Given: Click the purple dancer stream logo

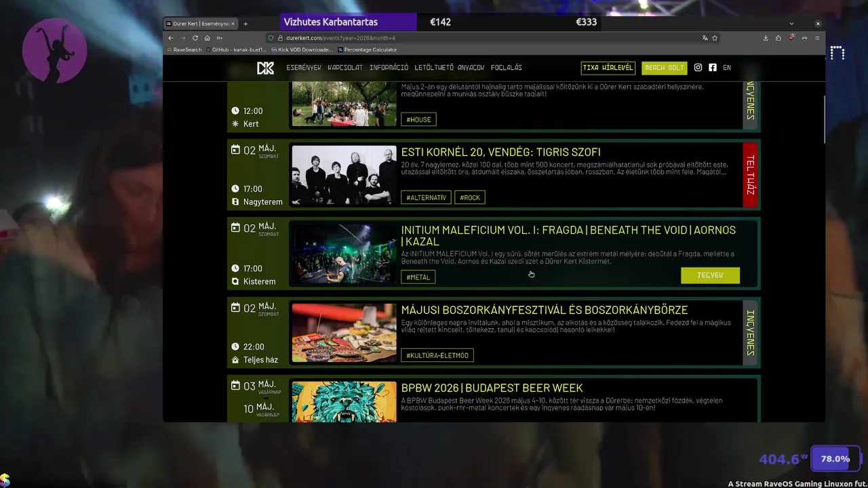Looking at the screenshot, I should (x=54, y=52).
